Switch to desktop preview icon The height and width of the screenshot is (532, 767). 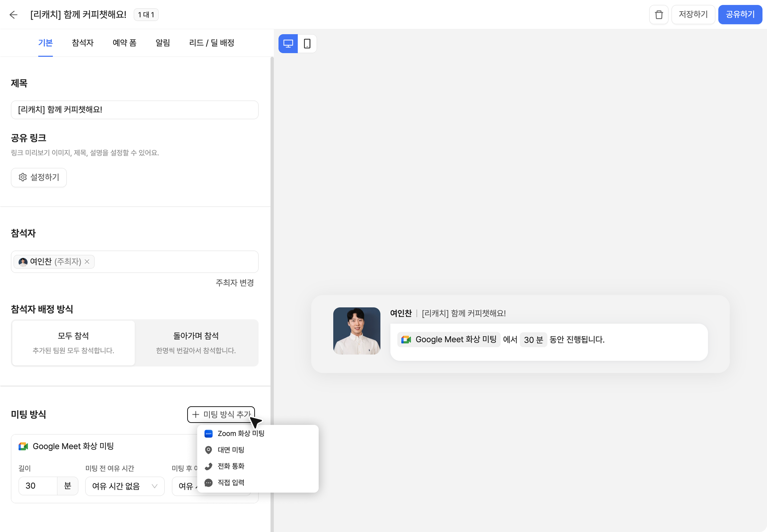(288, 44)
